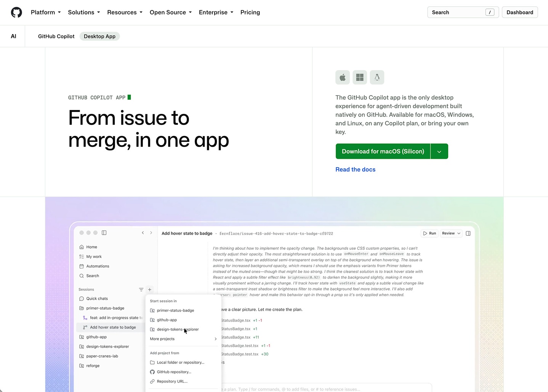Open the Enterprise dropdown menu
The image size is (548, 392).
tap(216, 12)
